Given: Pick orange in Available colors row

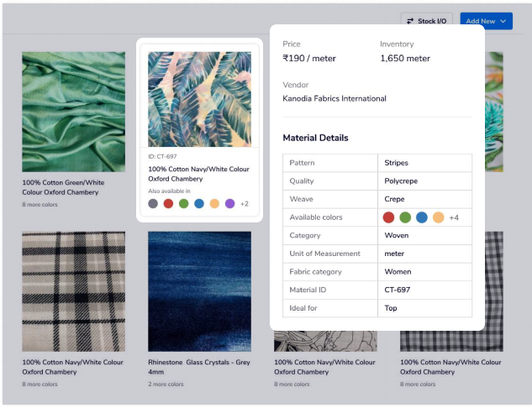Looking at the screenshot, I should 439,217.
